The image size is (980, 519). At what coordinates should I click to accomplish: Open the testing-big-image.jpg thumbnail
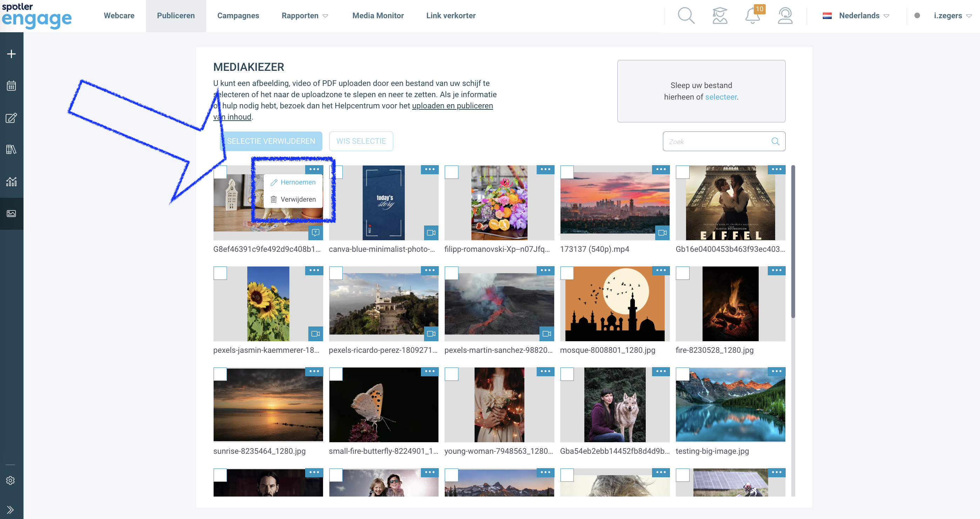tap(730, 405)
